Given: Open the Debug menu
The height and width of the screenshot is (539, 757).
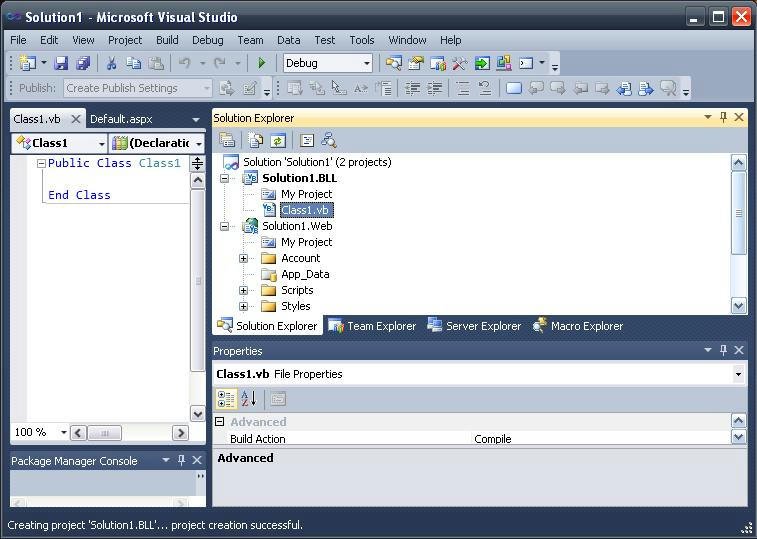Looking at the screenshot, I should pos(208,40).
